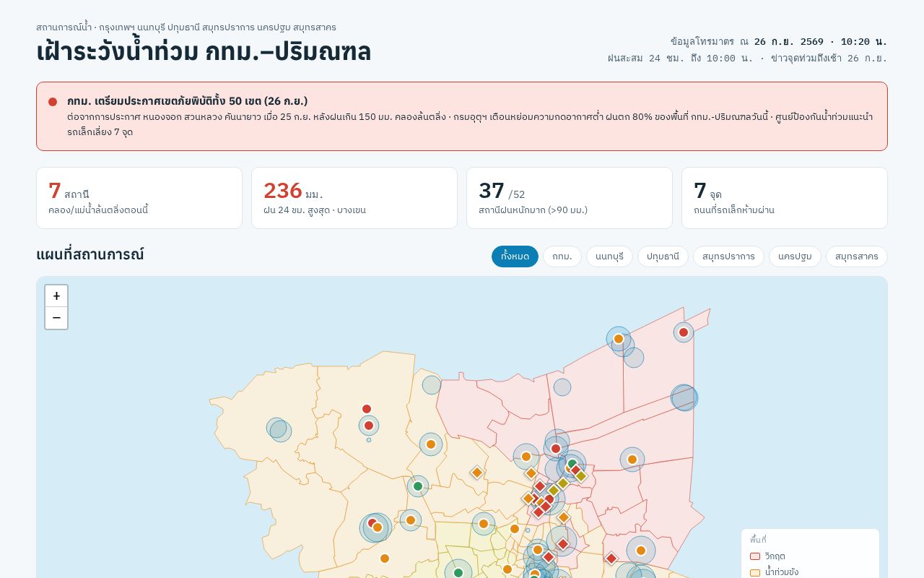Screen dimensions: 924x578
Task: Click the legend label น้ำท่วมขัง
Action: tap(782, 572)
